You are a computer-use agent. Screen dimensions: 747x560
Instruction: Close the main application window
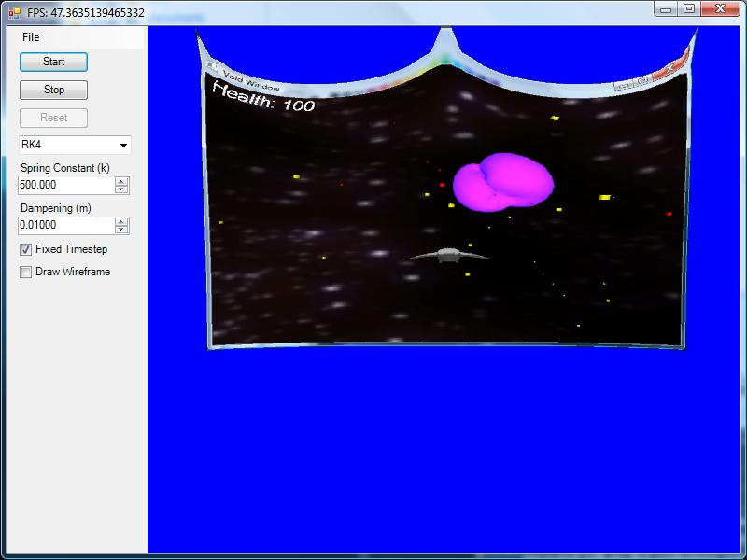721,8
